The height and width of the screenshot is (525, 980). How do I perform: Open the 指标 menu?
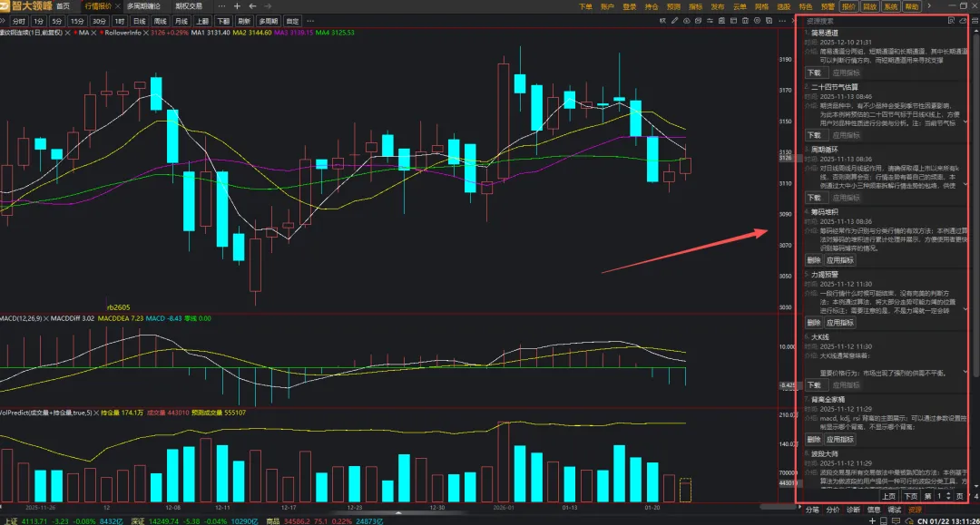pyautogui.click(x=696, y=7)
